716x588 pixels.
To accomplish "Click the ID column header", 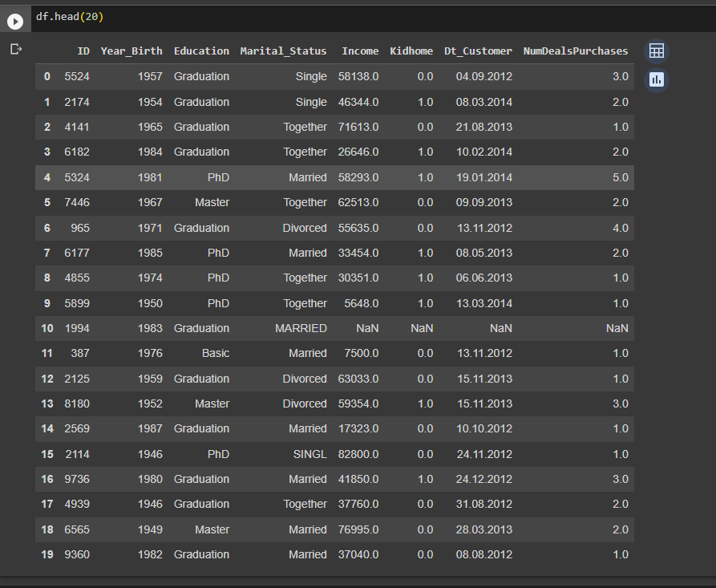I will coord(83,51).
